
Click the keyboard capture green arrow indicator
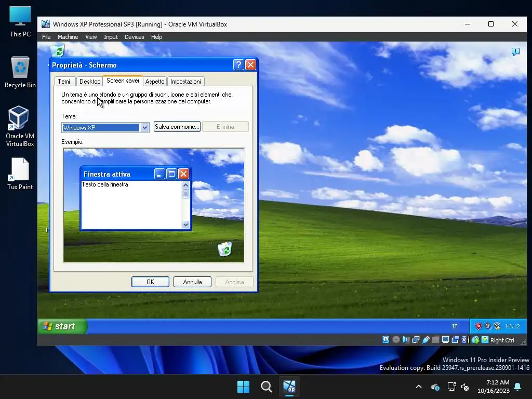coord(485,340)
